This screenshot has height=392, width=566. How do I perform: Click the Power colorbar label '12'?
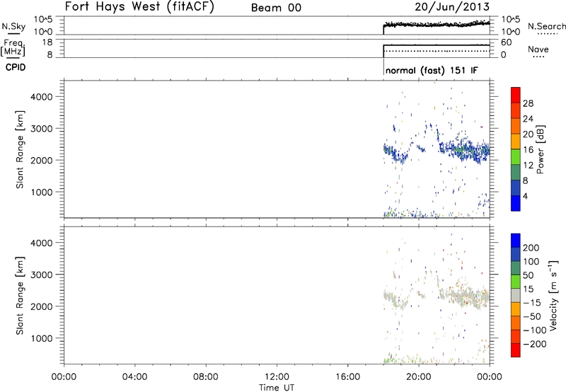(528, 165)
